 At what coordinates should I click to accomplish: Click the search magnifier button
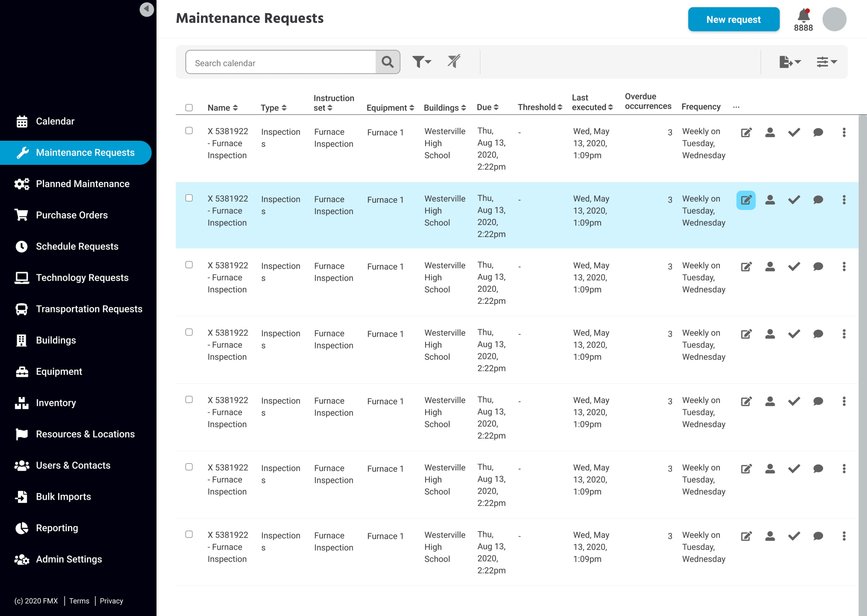(x=387, y=62)
